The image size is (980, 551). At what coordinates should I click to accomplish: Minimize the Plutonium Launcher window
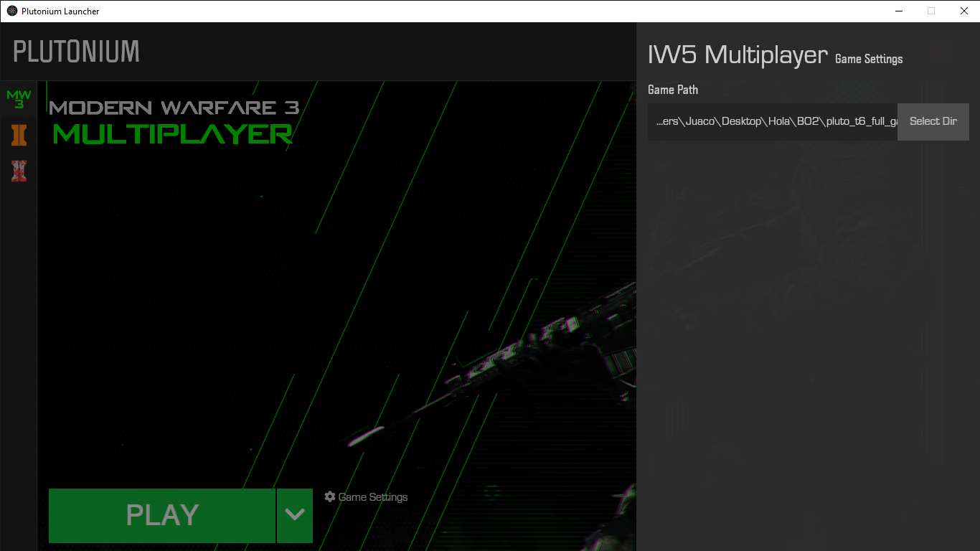[x=898, y=11]
